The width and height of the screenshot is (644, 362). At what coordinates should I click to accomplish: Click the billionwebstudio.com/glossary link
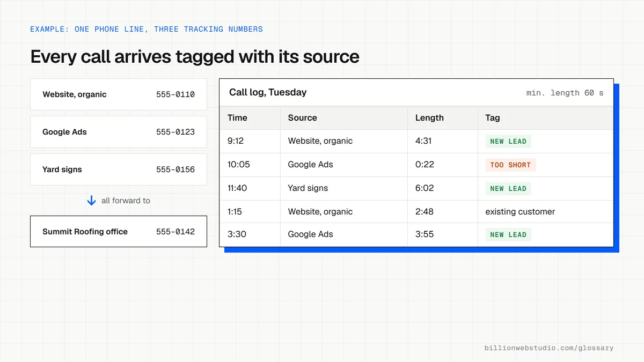coord(549,348)
